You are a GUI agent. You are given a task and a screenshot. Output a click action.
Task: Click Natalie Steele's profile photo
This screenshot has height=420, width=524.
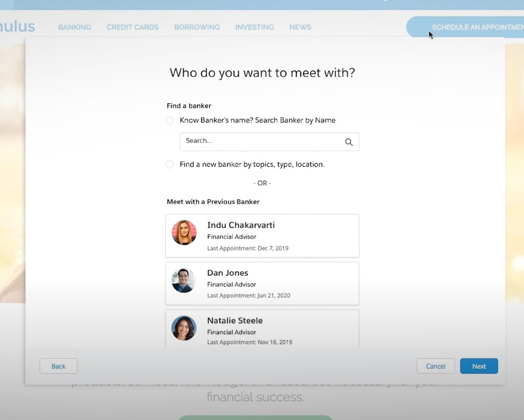point(184,328)
